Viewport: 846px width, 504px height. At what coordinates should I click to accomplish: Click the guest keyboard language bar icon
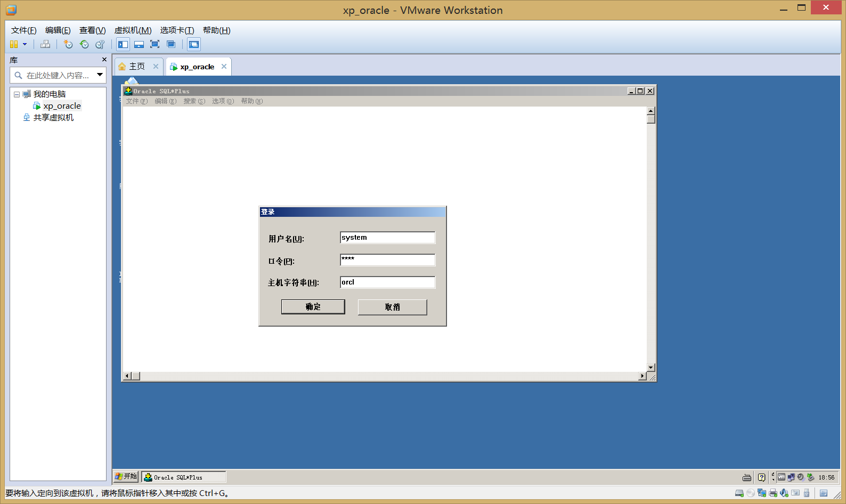[x=747, y=478]
